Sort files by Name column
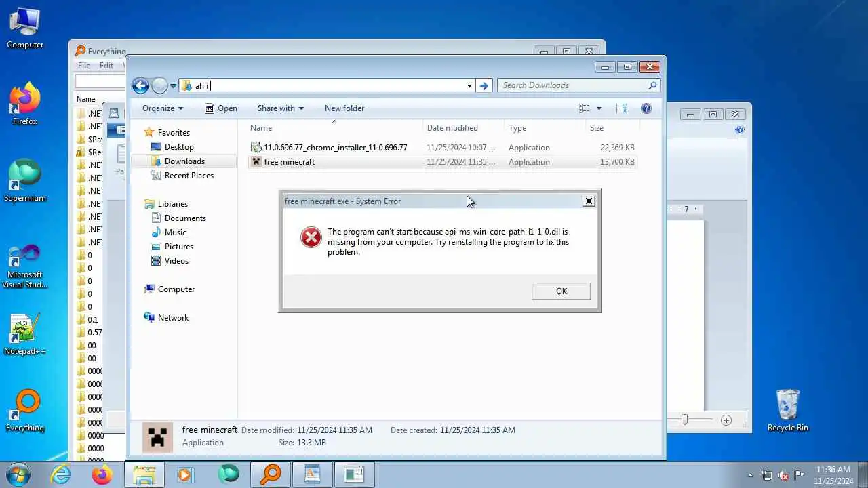This screenshot has width=868, height=488. point(334,128)
